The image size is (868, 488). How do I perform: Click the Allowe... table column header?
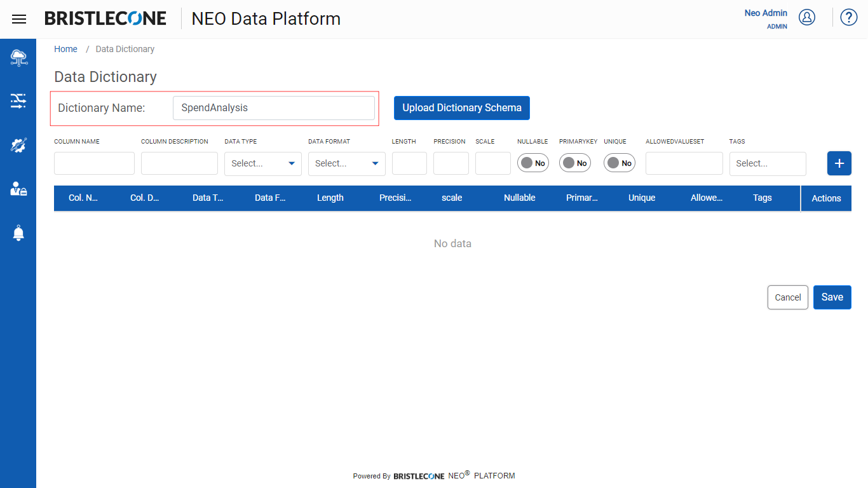tap(707, 198)
